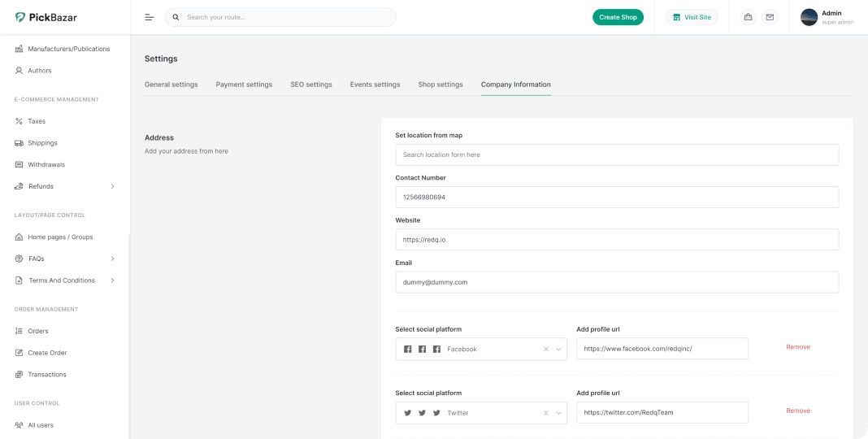Open the Facebook social platform dropdown arrow
This screenshot has height=439, width=868.
(559, 349)
